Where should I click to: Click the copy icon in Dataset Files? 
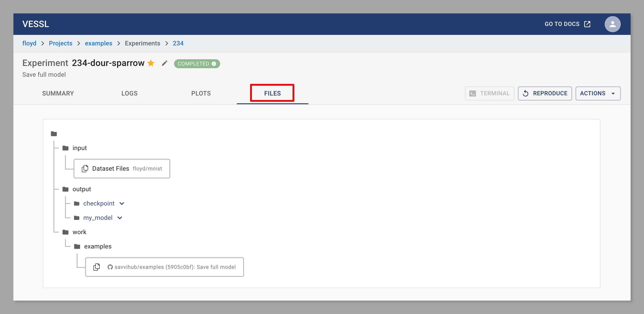tap(85, 169)
